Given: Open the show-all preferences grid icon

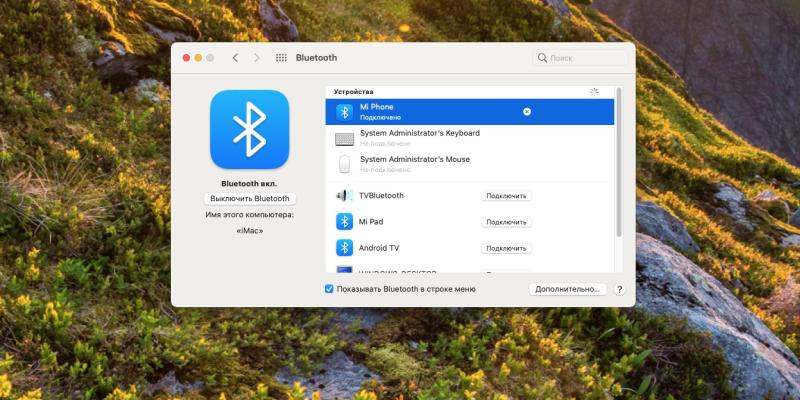Looking at the screenshot, I should [281, 58].
